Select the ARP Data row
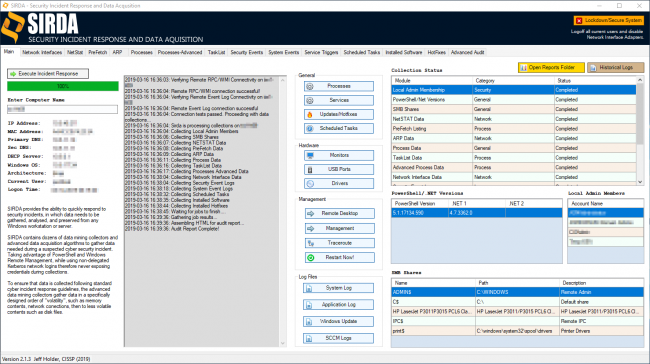 (x=514, y=138)
